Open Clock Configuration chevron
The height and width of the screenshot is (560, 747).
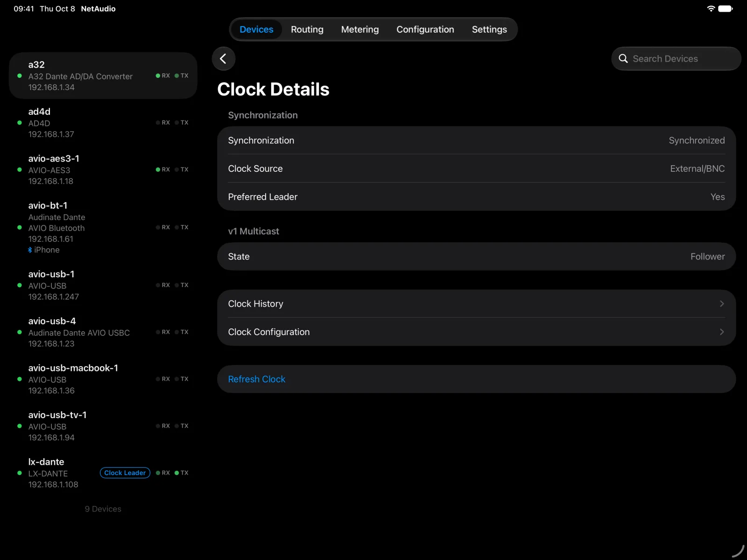tap(722, 332)
